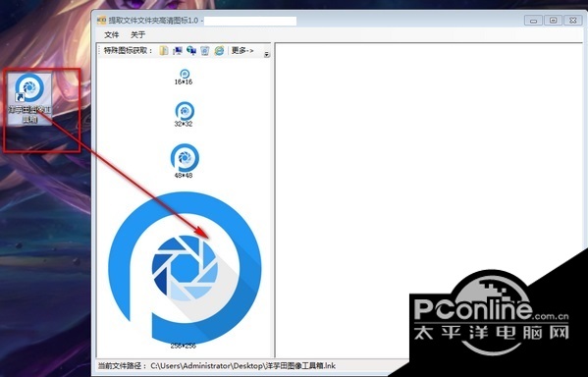
Task: Minimize the icon extractor window
Action: [x=533, y=21]
